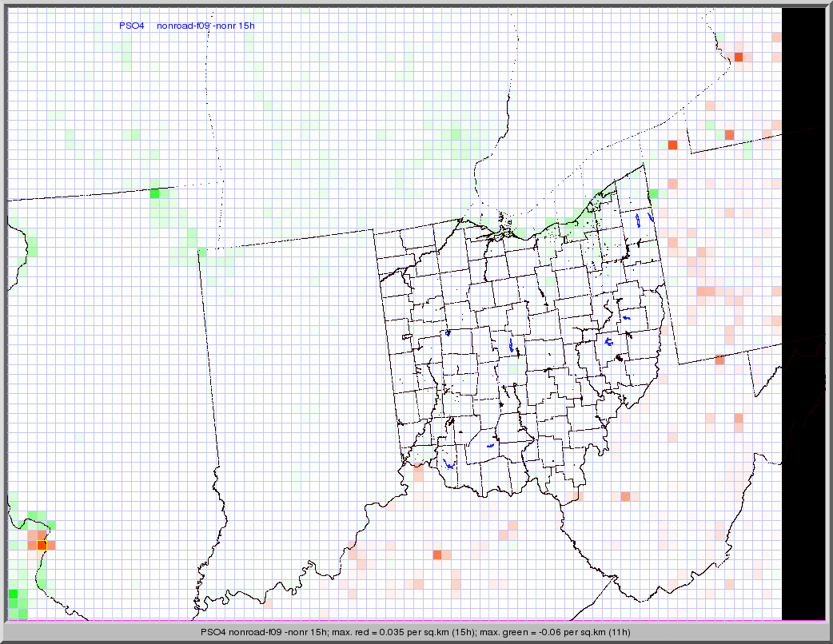Select the yellow-centered red hotspot cell in the bottom-left
Screen dimensions: 833x644
click(x=42, y=545)
